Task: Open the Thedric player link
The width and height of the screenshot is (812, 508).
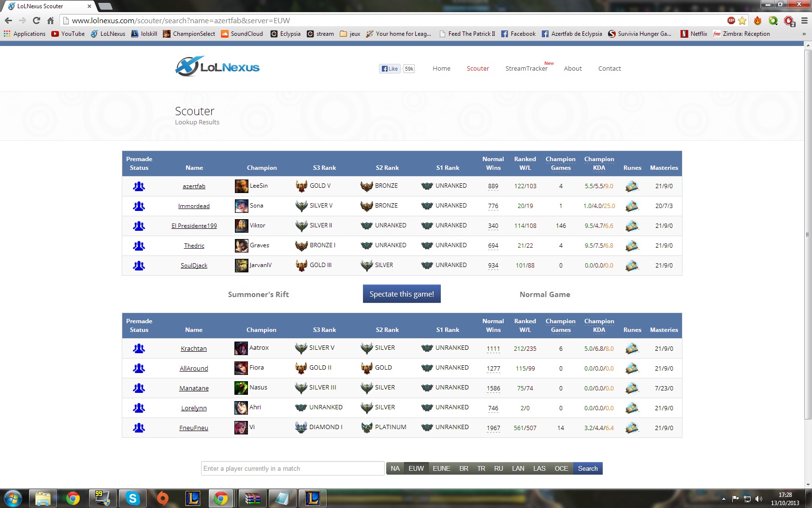Action: 194,246
